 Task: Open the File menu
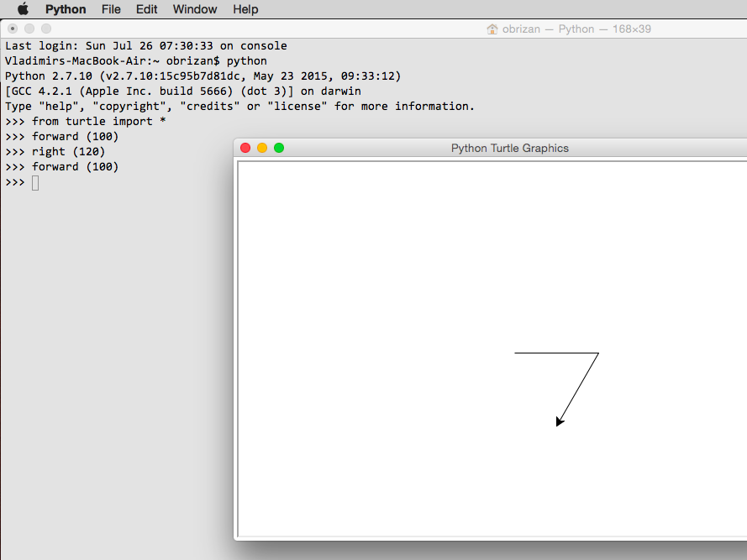(x=111, y=9)
